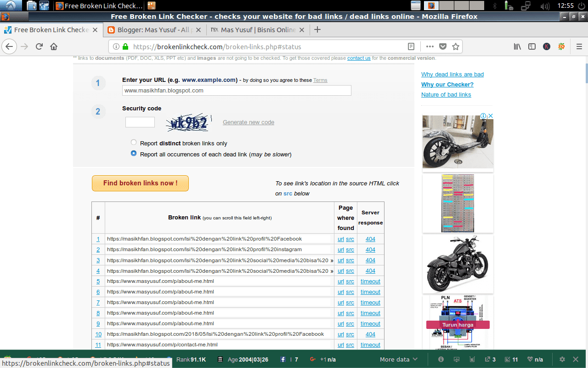The height and width of the screenshot is (368, 588).
Task: Click timeout response in row 11
Action: pyautogui.click(x=370, y=345)
